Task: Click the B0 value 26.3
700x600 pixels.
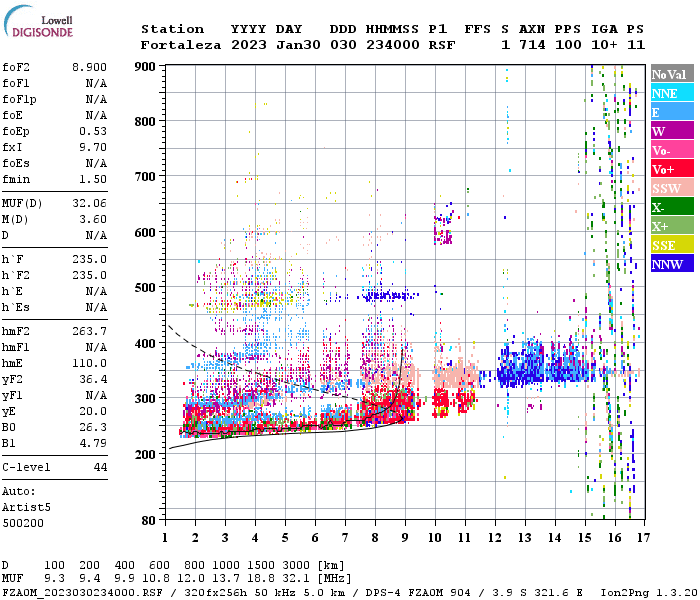Action: tap(93, 428)
